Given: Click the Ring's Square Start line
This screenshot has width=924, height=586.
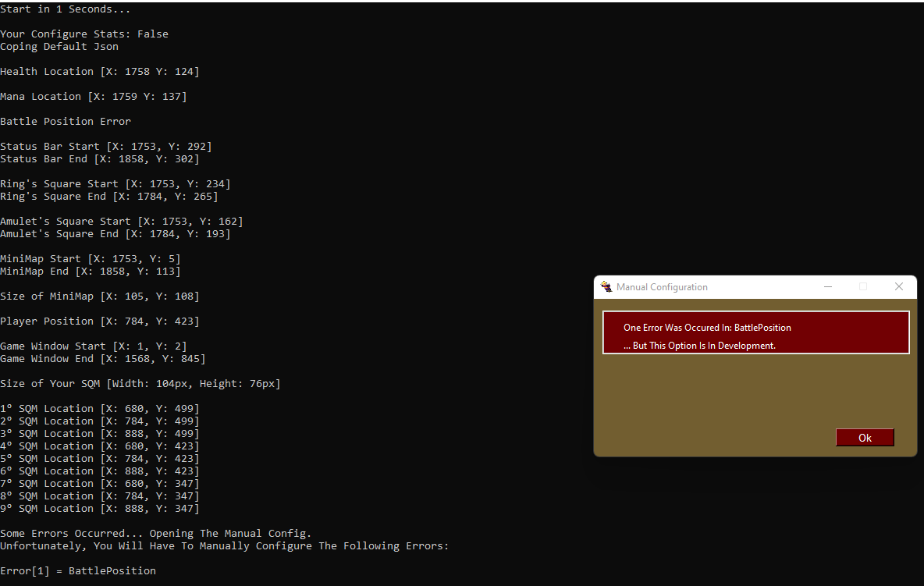Looking at the screenshot, I should point(115,183).
